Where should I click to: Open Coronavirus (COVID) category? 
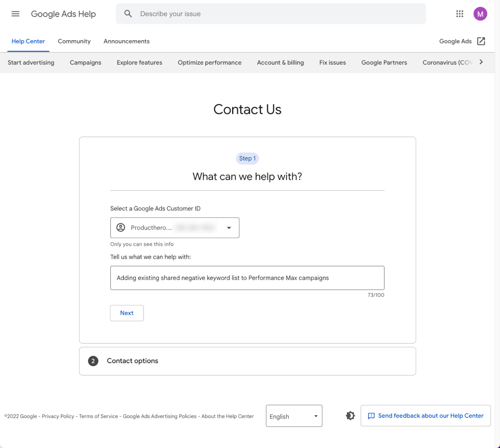click(x=447, y=62)
